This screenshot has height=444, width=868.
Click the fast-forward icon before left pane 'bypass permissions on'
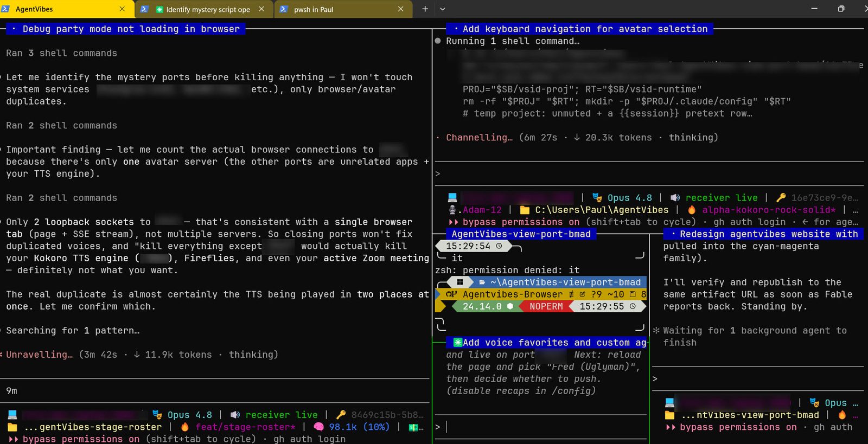[x=13, y=439]
